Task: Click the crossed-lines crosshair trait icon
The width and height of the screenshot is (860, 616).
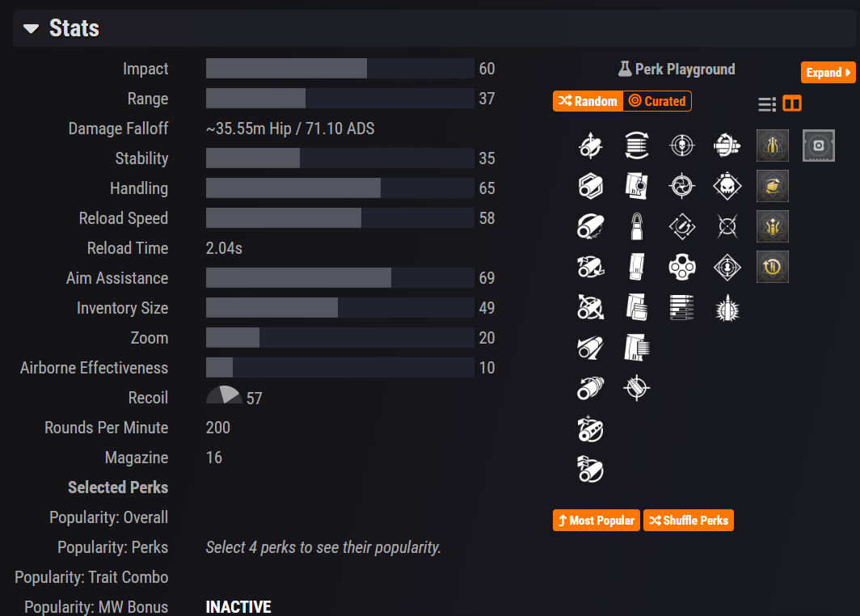Action: [727, 226]
